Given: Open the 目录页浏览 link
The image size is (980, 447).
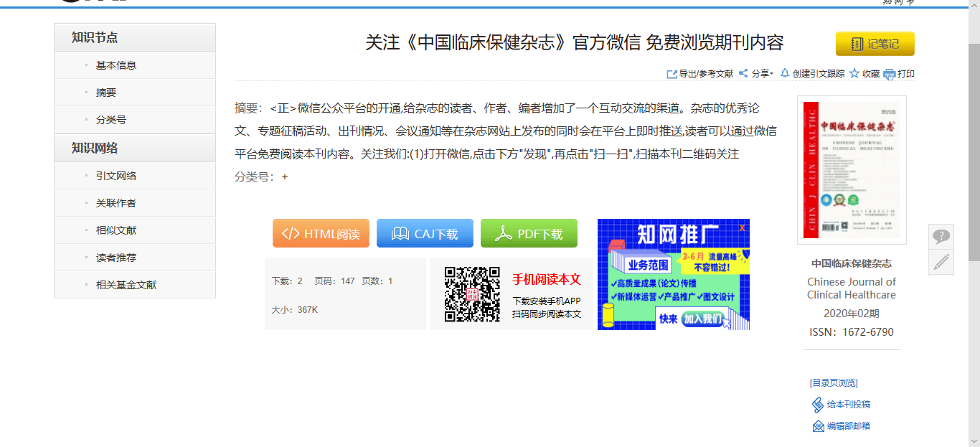Looking at the screenshot, I should click(834, 383).
